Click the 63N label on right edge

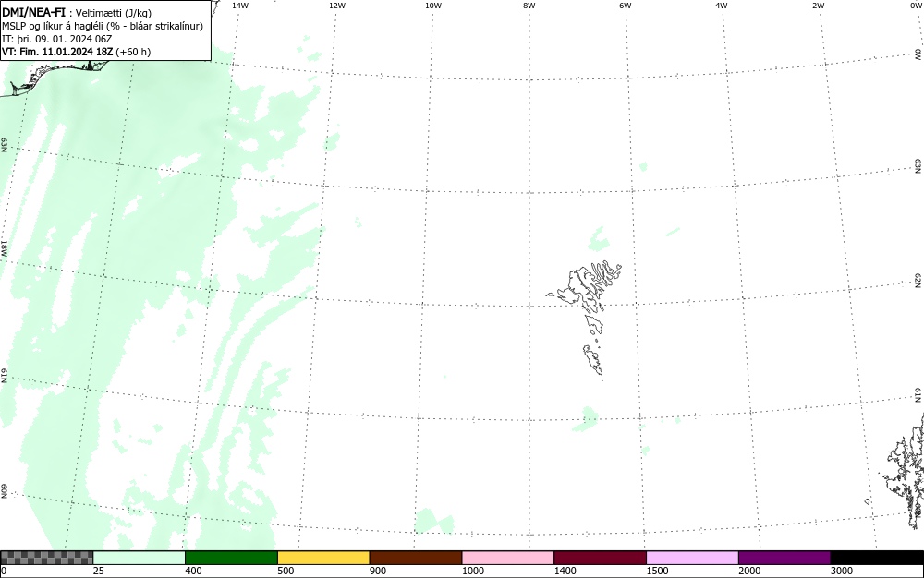[918, 165]
